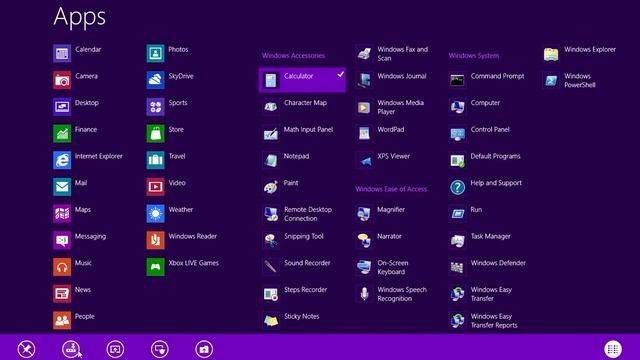Open Windows Speech Recognition icon
This screenshot has width=640, height=360.
(x=364, y=293)
